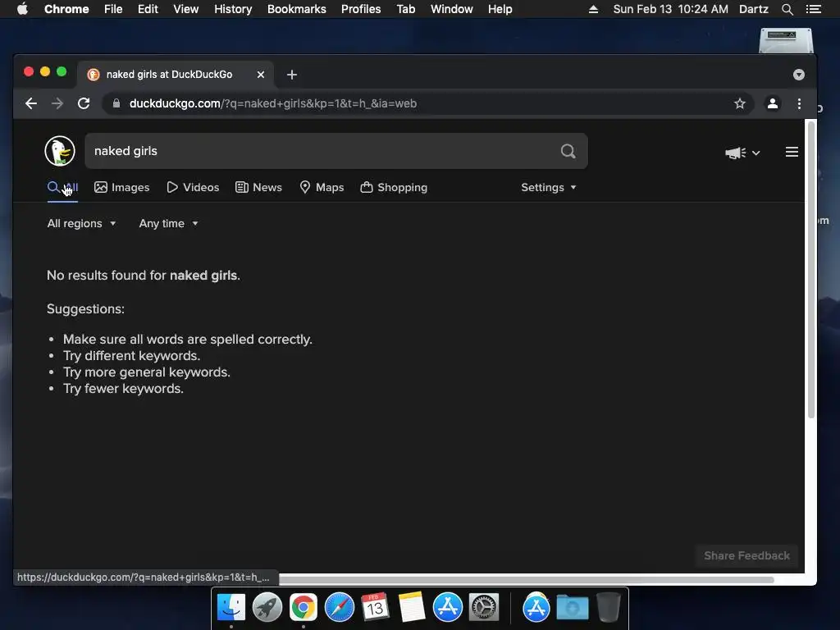Open a new tab with plus button
840x630 pixels.
pyautogui.click(x=292, y=75)
